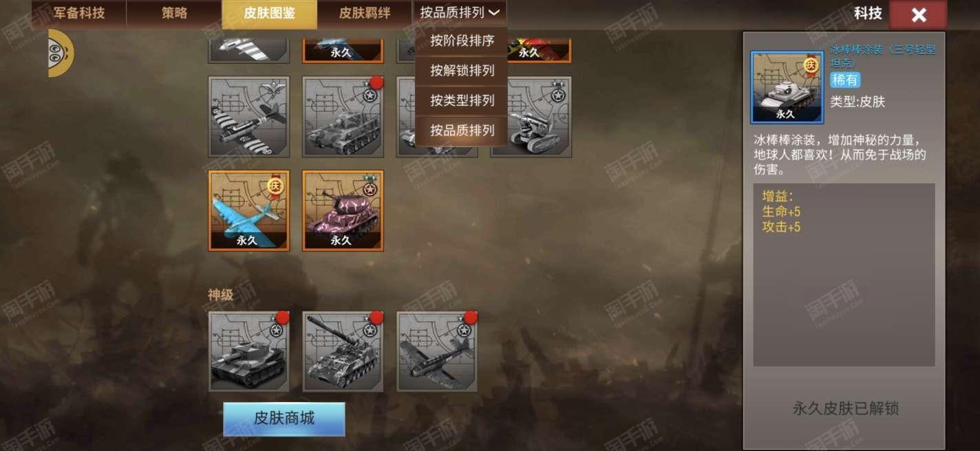Open the 皮肤羁绊 tab

[x=365, y=13]
